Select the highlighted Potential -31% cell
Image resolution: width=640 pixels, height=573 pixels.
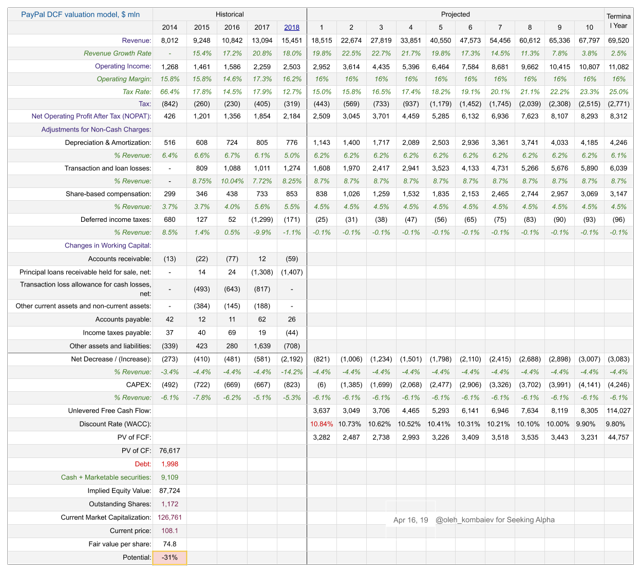169,557
